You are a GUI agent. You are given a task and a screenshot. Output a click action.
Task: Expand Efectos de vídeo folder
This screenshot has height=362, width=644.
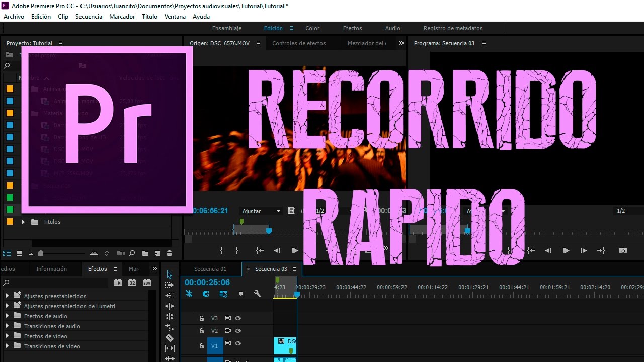point(7,336)
